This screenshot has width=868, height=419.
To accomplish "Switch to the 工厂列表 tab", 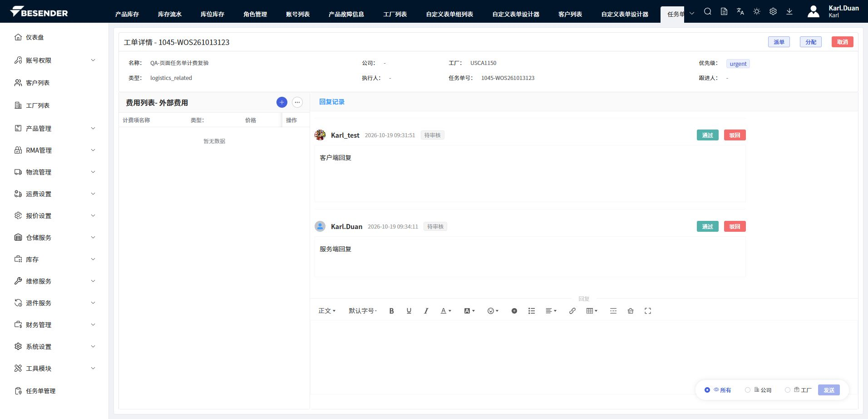I will coord(395,14).
